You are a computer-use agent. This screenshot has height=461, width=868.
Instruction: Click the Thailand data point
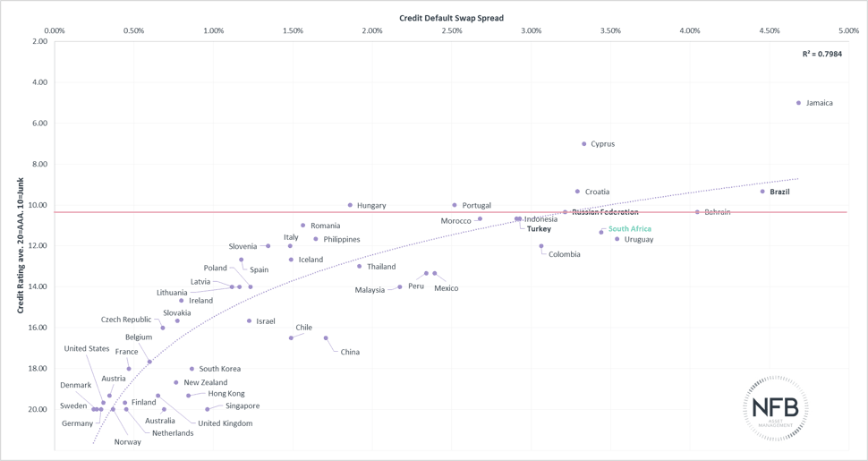click(359, 266)
